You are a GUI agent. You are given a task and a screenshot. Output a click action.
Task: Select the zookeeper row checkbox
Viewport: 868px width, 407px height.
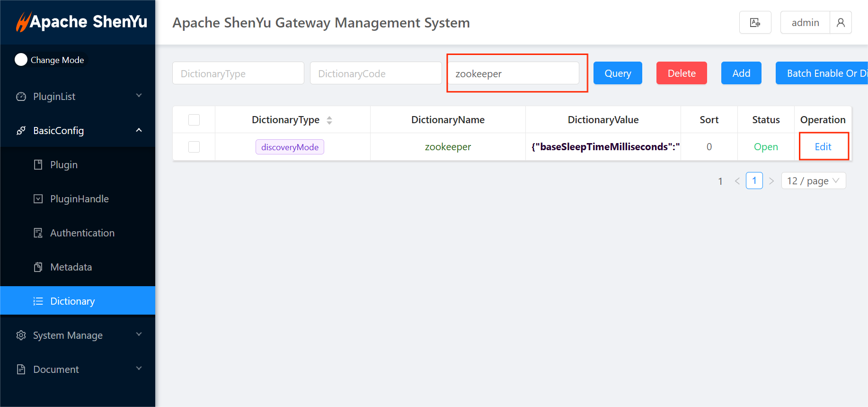[194, 147]
